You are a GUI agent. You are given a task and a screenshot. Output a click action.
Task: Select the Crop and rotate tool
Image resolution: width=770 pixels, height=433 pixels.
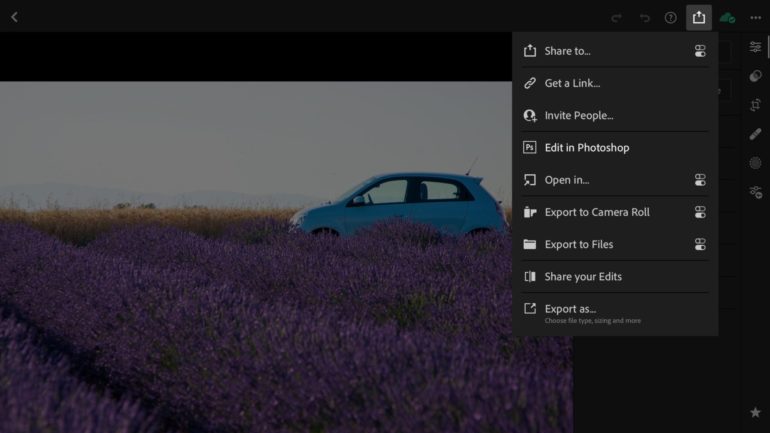(755, 105)
